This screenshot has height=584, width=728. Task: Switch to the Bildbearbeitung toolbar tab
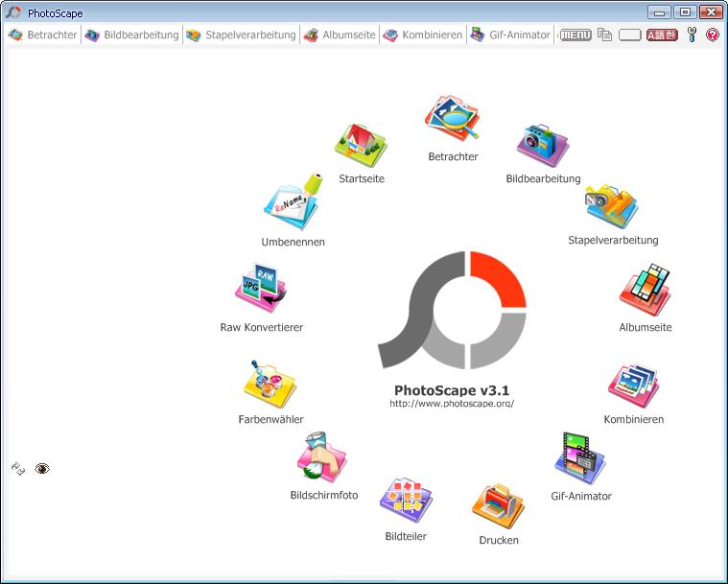coord(131,35)
